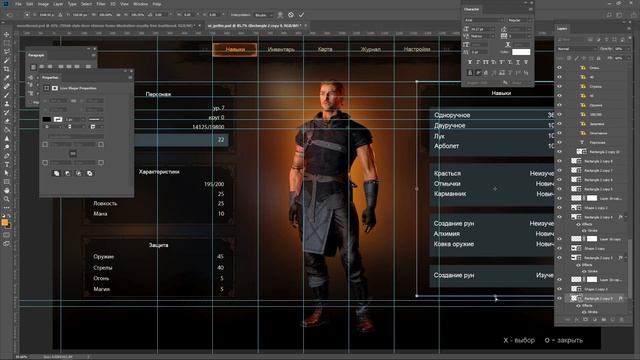Select the Hand tool
This screenshot has height=360, width=640.
point(7,190)
